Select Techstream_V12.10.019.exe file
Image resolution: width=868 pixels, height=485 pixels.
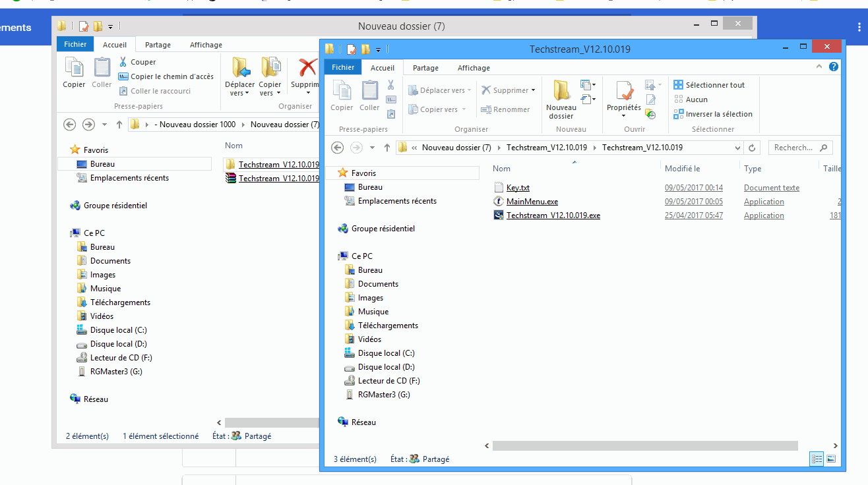[x=547, y=215]
